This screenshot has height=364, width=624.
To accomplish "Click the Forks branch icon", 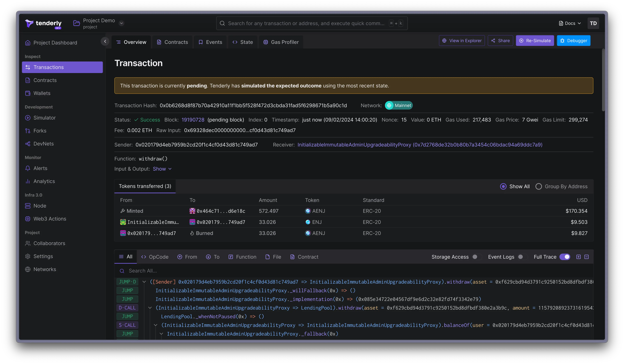I will pos(28,131).
